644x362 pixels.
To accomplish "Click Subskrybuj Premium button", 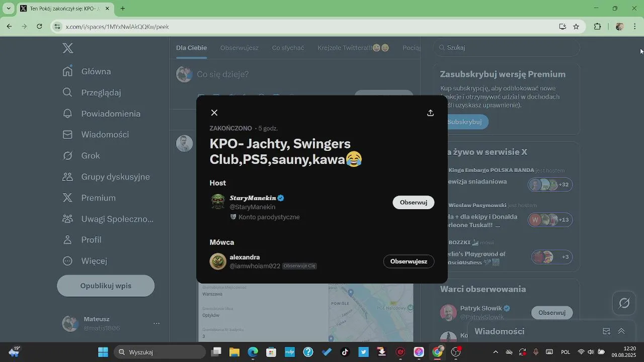I will pos(464,122).
